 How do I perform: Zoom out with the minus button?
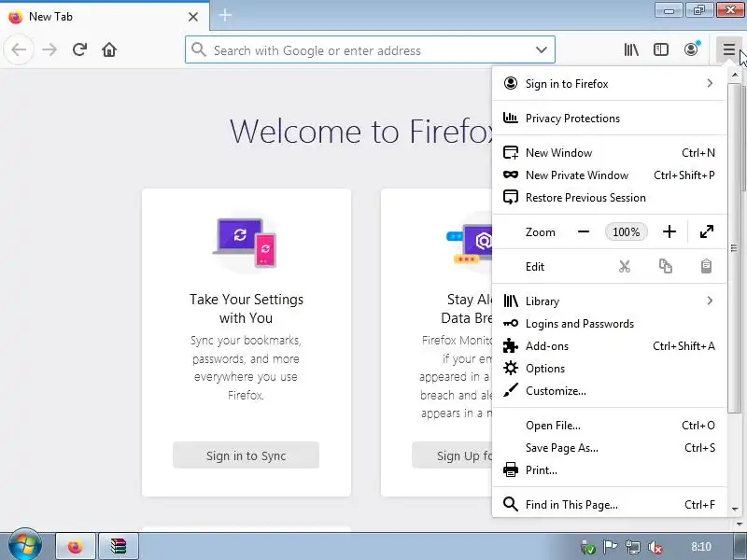(584, 231)
